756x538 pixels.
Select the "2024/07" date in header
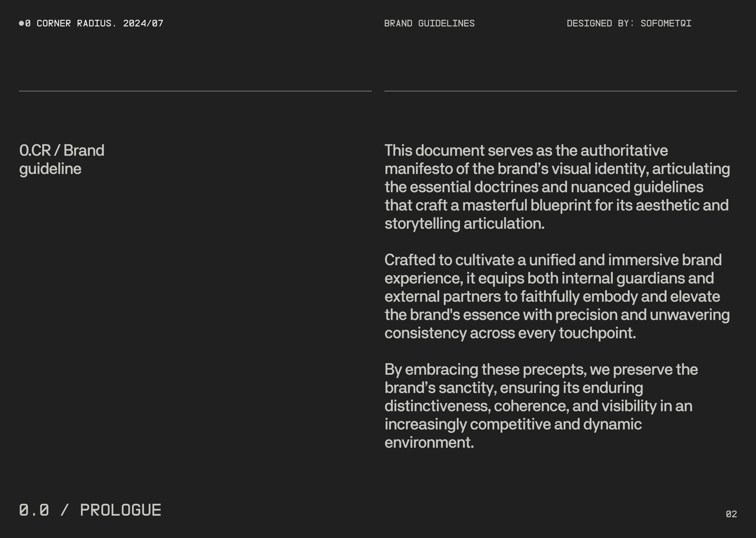pyautogui.click(x=143, y=24)
